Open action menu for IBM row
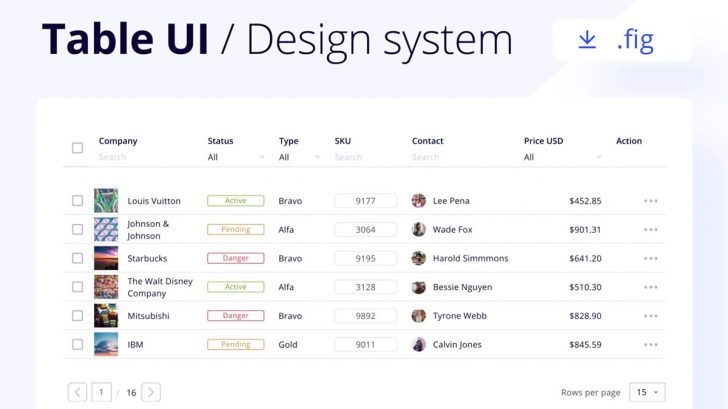Image resolution: width=728 pixels, height=409 pixels. 650,345
